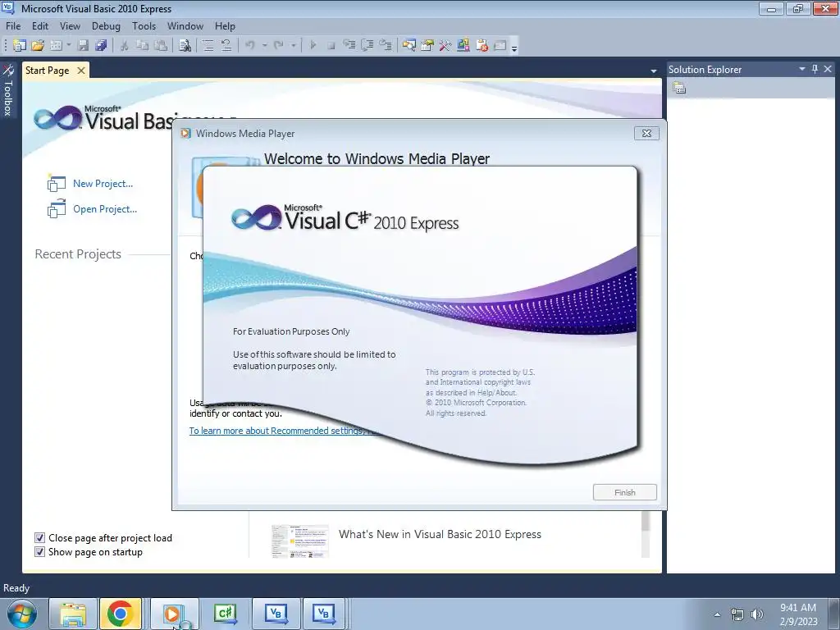Close the Solution Explorer panel
840x630 pixels.
pos(828,69)
